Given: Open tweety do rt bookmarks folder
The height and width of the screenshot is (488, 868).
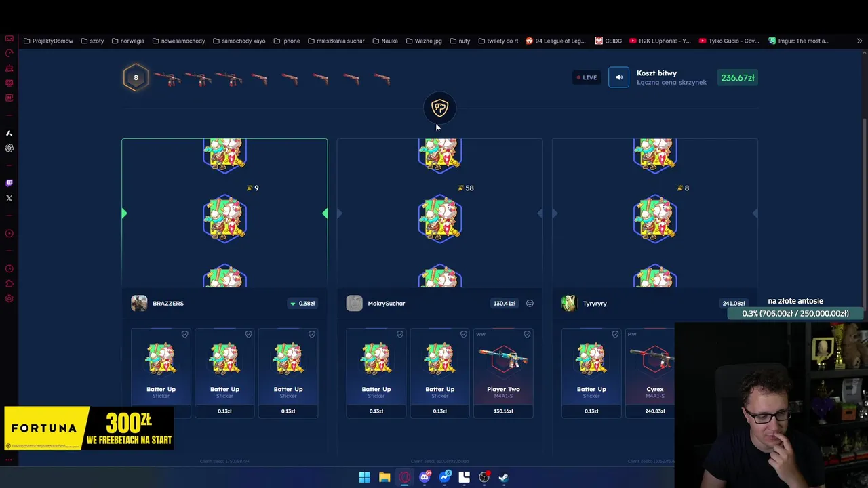Looking at the screenshot, I should 498,41.
